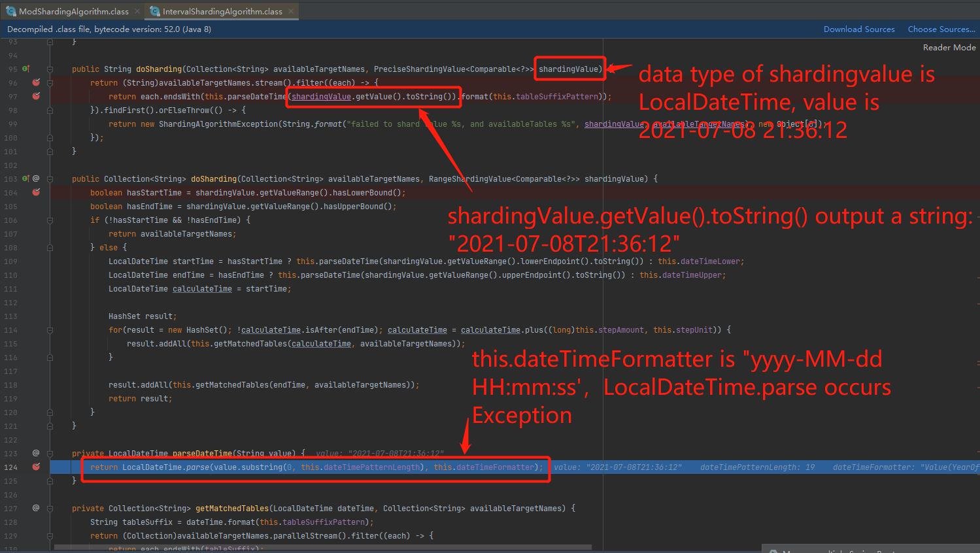Click the @ annotation gutter icon near line 123

tap(36, 453)
